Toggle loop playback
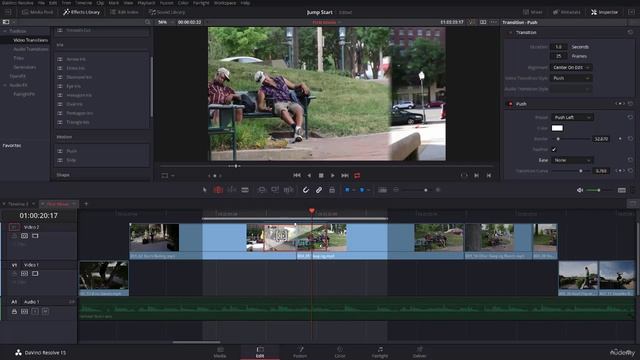The image size is (640, 360). click(357, 176)
